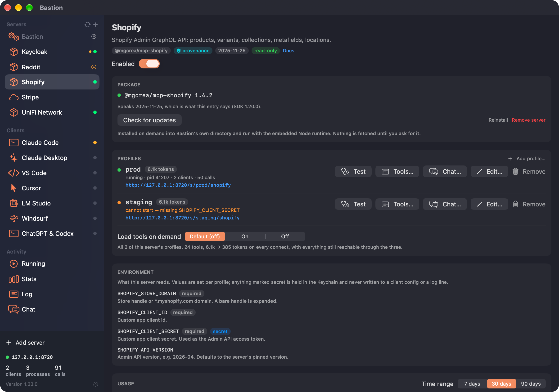This screenshot has width=559, height=392.
Task: Select the Stripe cloud server
Action: 52,97
